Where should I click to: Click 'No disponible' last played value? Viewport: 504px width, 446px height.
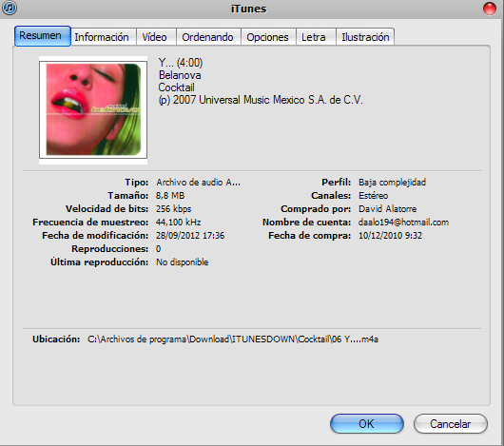[x=183, y=262]
